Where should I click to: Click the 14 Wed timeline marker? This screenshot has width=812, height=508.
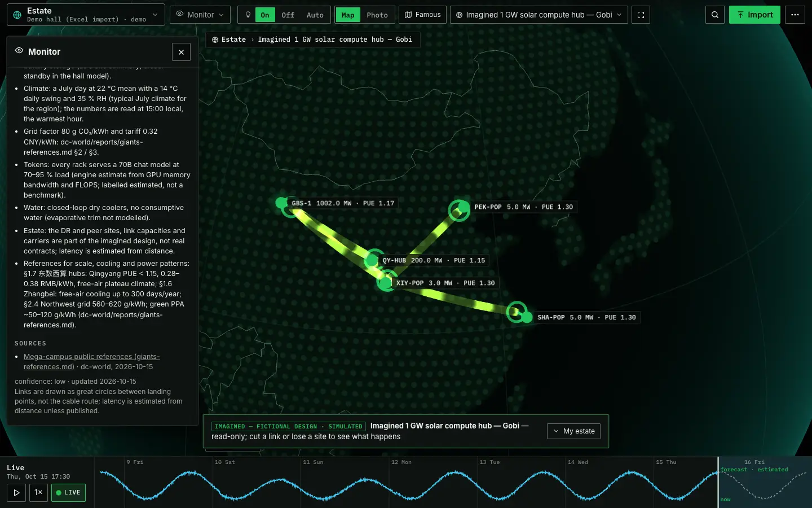578,462
